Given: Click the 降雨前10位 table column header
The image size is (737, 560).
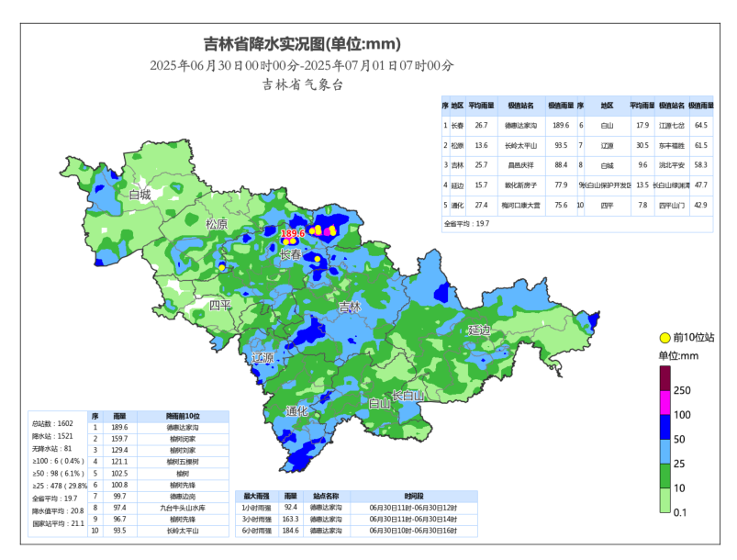Looking at the screenshot, I should (x=183, y=417).
